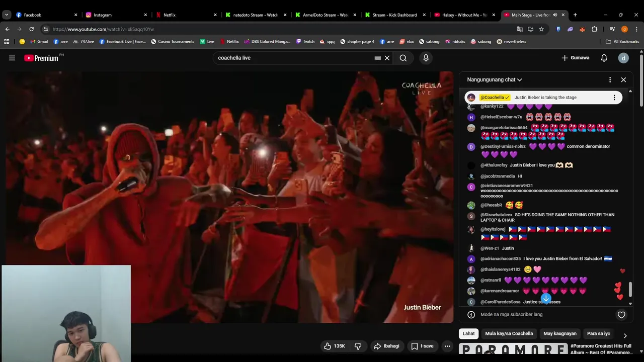The image size is (644, 362).
Task: Open a new browser tab
Action: pyautogui.click(x=575, y=15)
